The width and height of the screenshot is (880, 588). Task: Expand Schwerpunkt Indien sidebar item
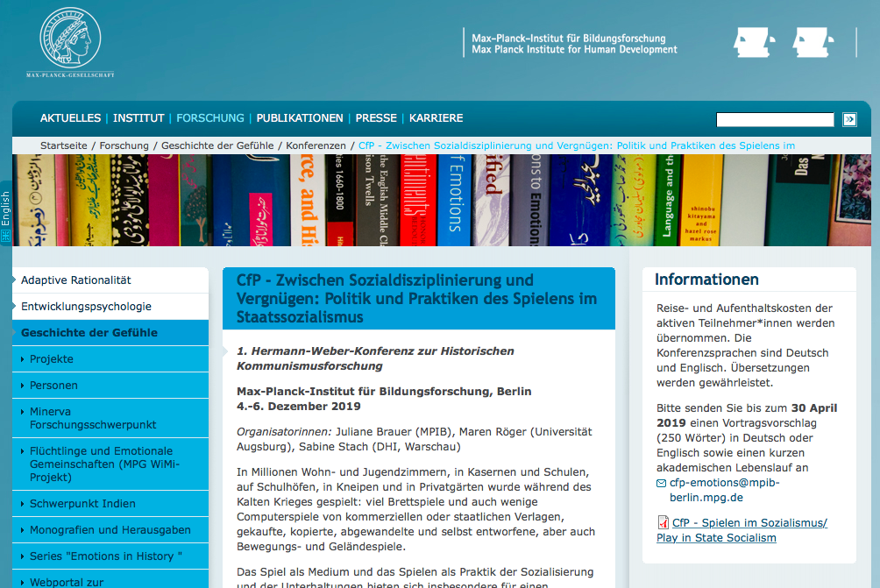[x=110, y=504]
